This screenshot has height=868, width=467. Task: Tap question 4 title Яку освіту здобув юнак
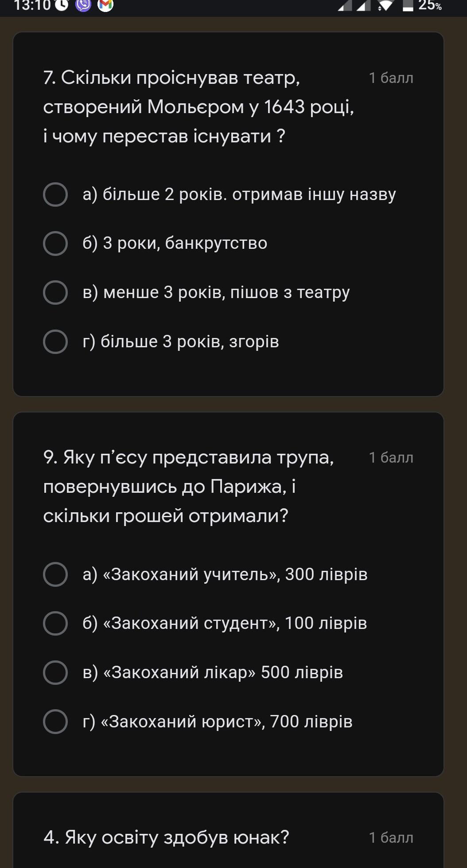click(x=166, y=837)
